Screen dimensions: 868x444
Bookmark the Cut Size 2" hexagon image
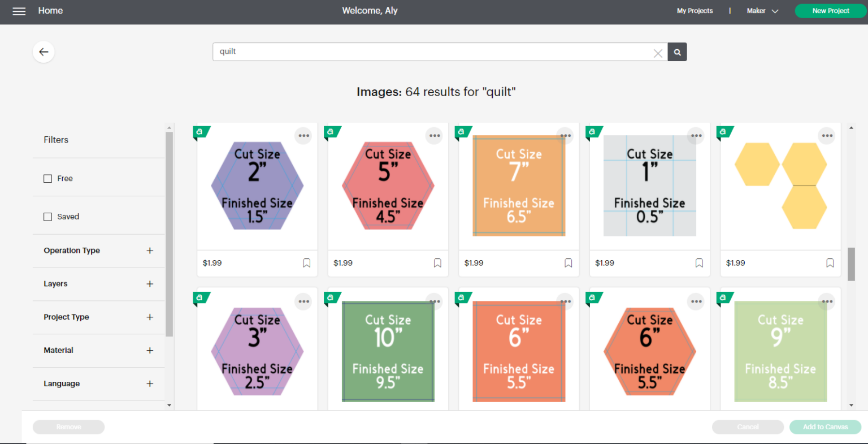pos(306,263)
